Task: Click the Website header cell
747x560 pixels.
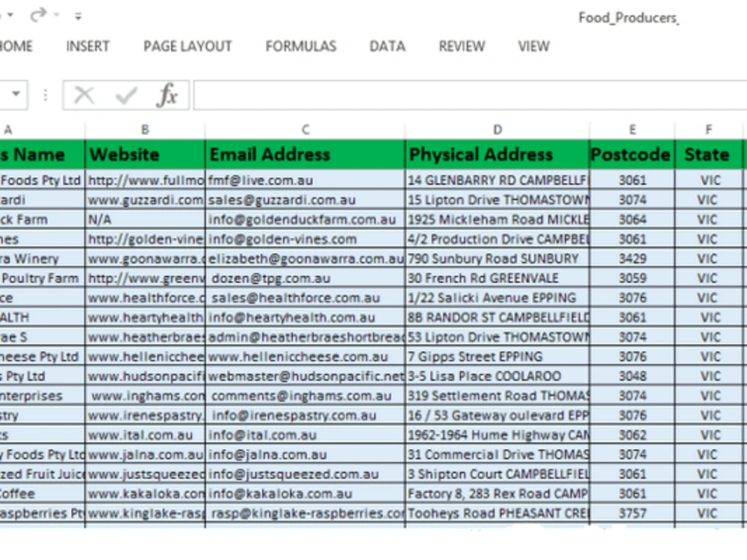Action: pyautogui.click(x=146, y=155)
